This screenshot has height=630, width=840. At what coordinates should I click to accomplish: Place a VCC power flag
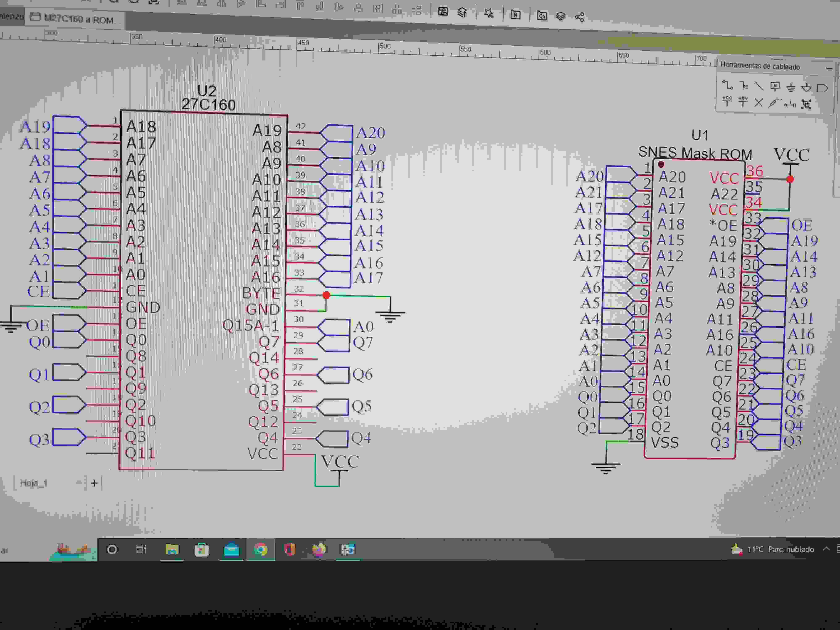727,101
